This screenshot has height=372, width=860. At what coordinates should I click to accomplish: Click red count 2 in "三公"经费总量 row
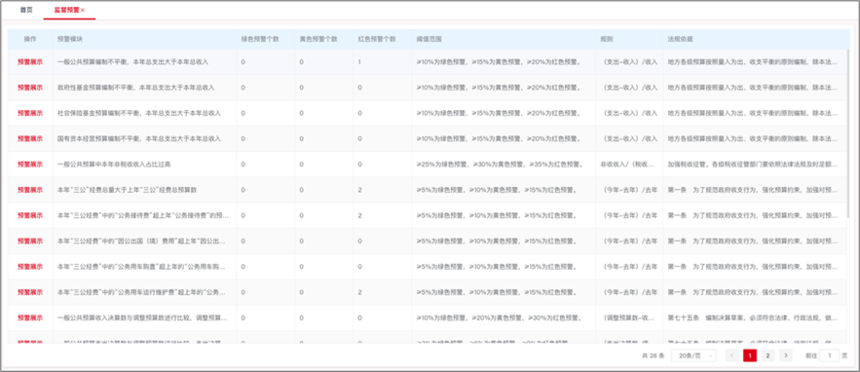(359, 190)
